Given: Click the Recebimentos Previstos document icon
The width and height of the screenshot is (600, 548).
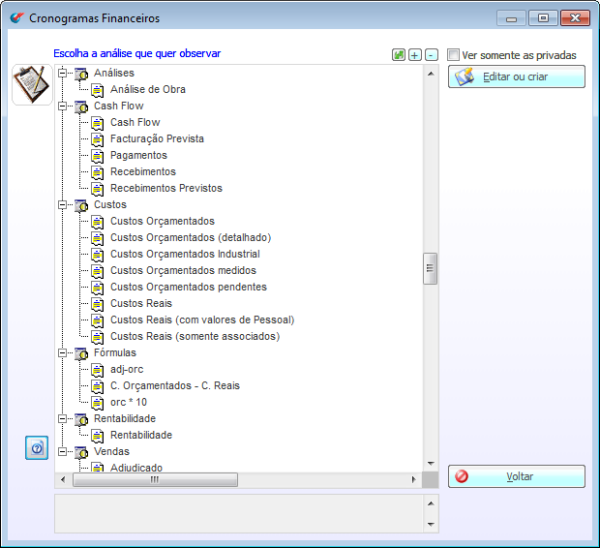Looking at the screenshot, I should click(x=98, y=189).
